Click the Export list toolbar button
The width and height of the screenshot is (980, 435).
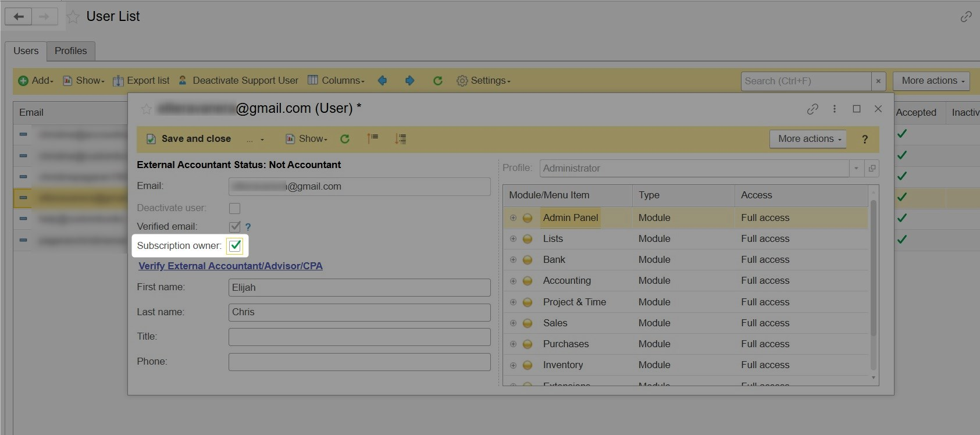coord(141,81)
